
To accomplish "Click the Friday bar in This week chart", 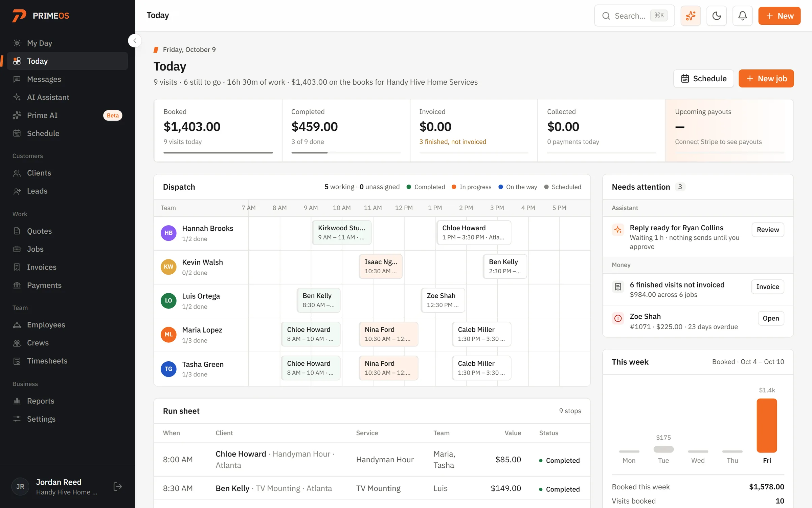I will tap(767, 425).
